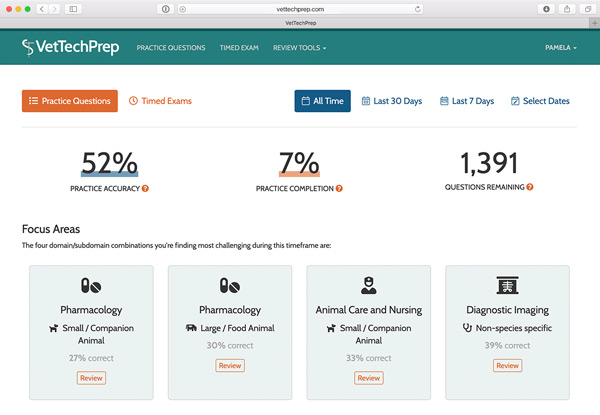The width and height of the screenshot is (600, 415).
Task: Select the All Time filter button
Action: click(322, 101)
